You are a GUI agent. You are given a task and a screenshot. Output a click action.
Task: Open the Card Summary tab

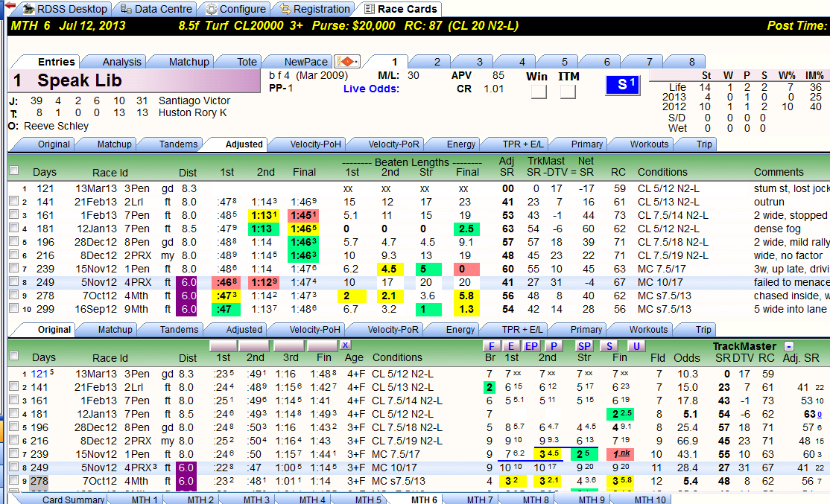point(73,500)
